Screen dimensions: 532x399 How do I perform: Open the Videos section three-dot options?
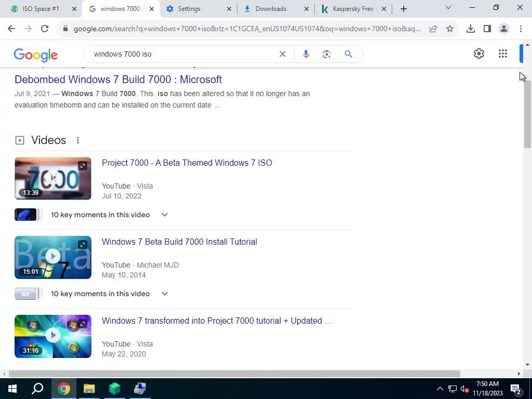(78, 140)
